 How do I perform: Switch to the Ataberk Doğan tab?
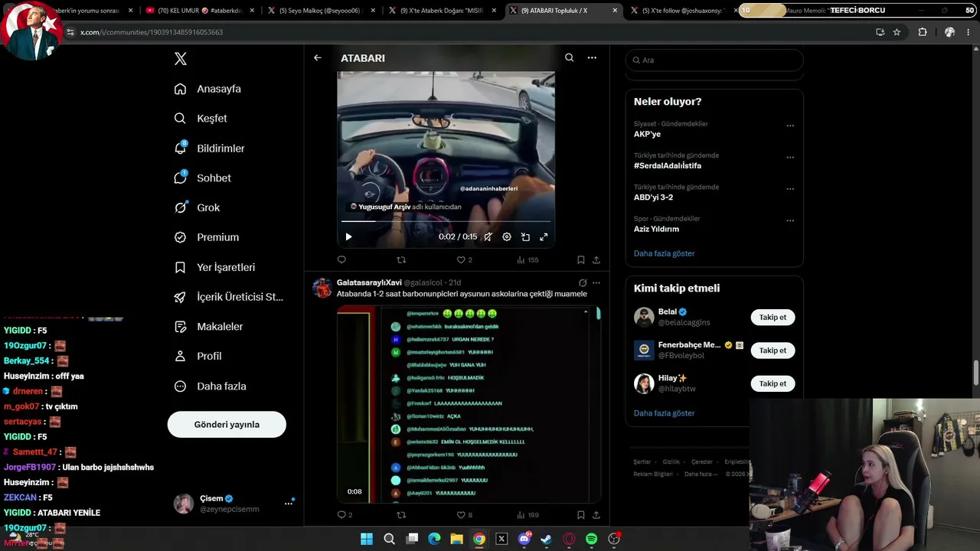441,11
